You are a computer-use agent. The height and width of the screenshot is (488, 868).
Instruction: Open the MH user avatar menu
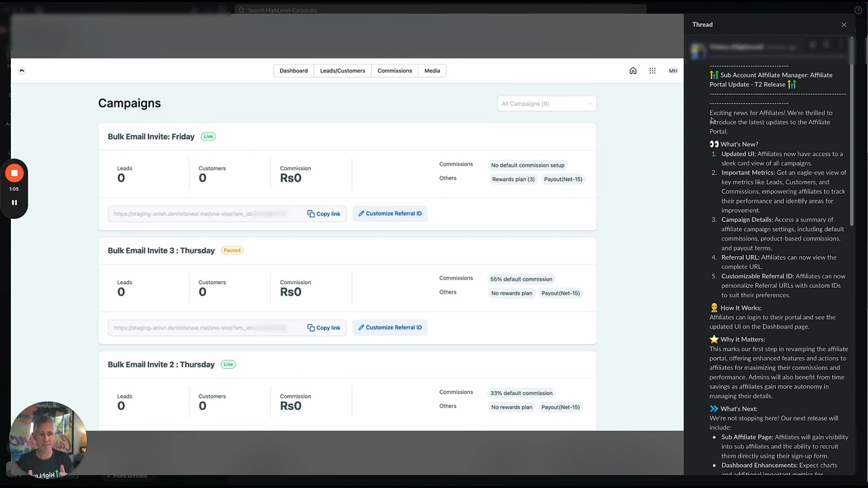(x=673, y=70)
